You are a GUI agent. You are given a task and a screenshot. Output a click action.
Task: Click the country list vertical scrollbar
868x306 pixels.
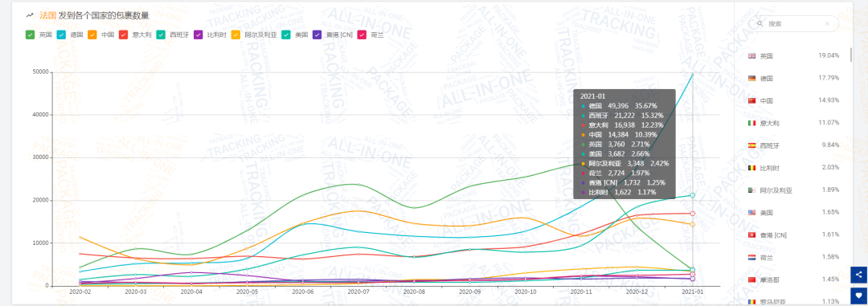coord(851,55)
